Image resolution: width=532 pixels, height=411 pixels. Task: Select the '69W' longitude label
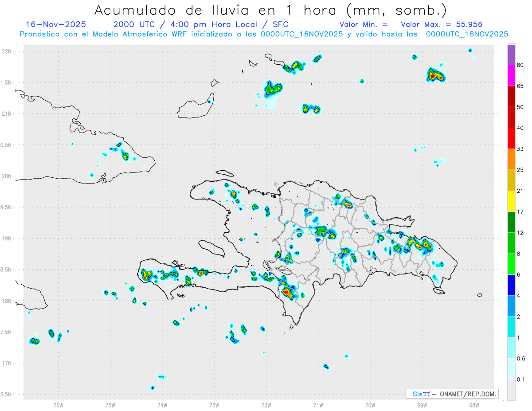tap(422, 405)
